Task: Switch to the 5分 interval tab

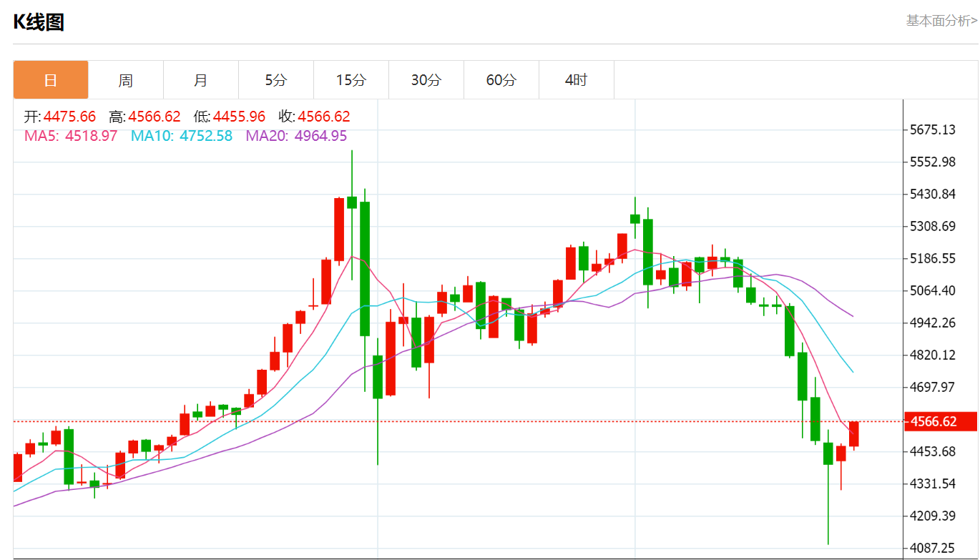Action: point(276,80)
